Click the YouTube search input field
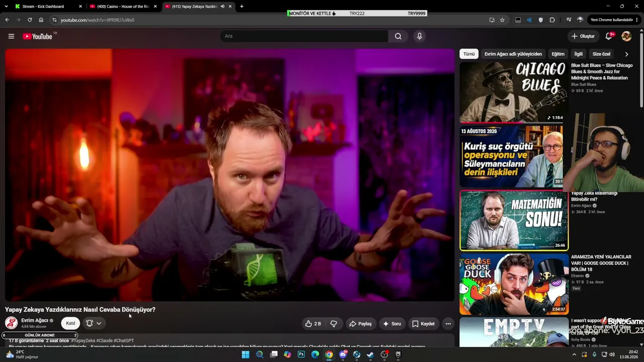This screenshot has width=644, height=362. (x=304, y=36)
